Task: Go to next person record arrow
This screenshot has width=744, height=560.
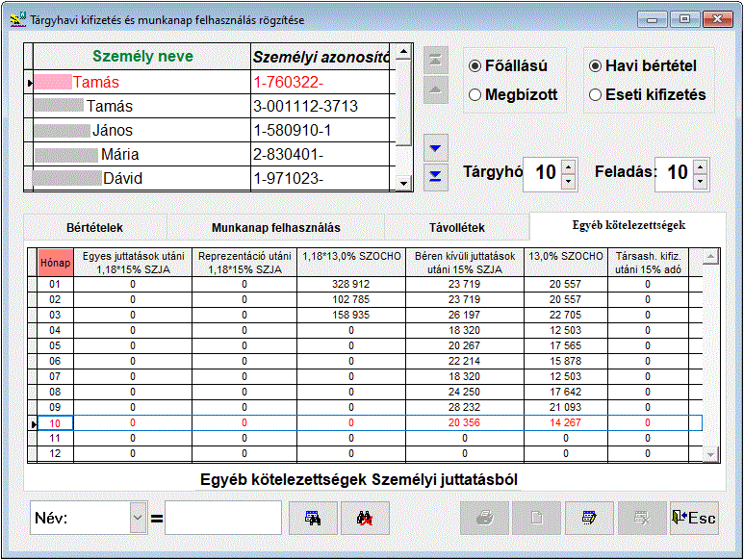Action: pos(436,148)
